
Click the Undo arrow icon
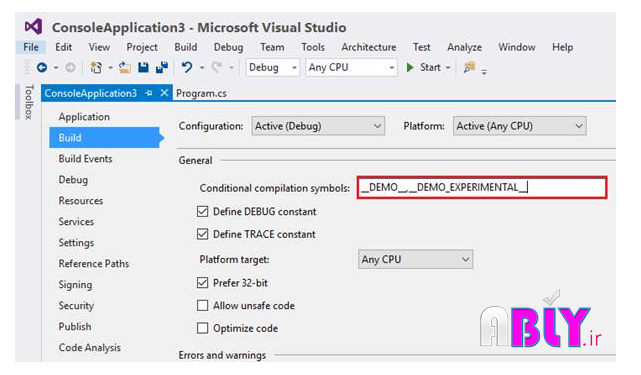(187, 67)
